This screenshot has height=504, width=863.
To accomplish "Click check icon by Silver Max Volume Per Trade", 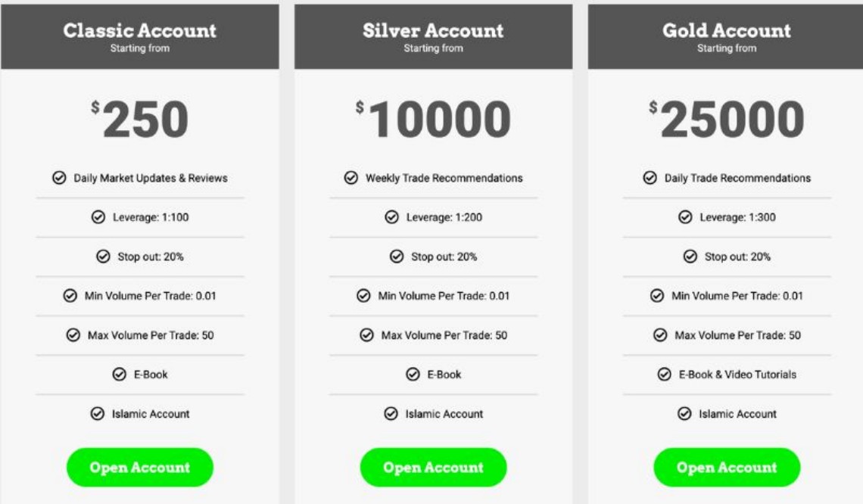I will click(366, 335).
